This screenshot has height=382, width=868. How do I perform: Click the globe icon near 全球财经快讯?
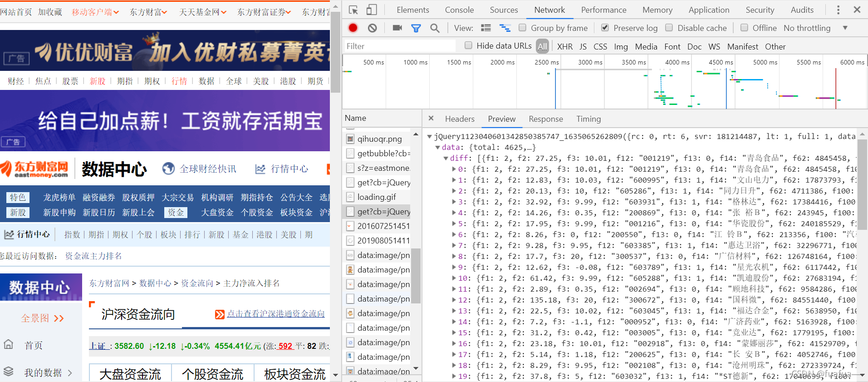(x=168, y=169)
